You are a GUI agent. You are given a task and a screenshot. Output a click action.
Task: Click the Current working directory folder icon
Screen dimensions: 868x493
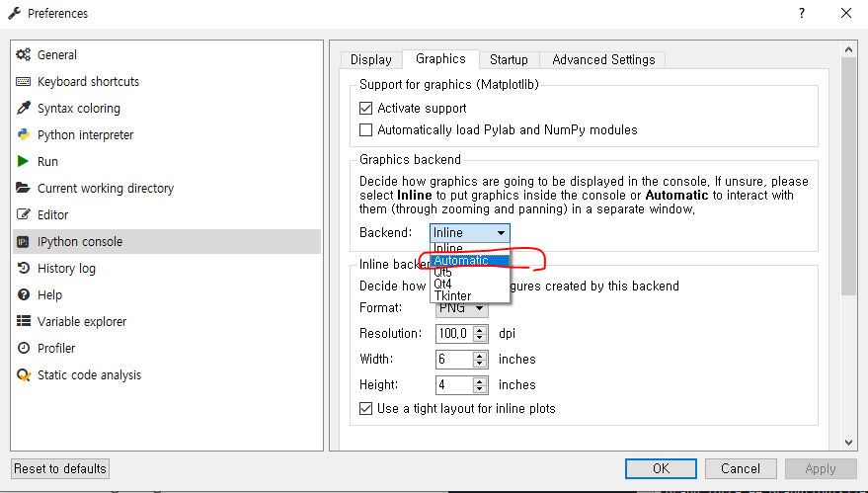24,189
